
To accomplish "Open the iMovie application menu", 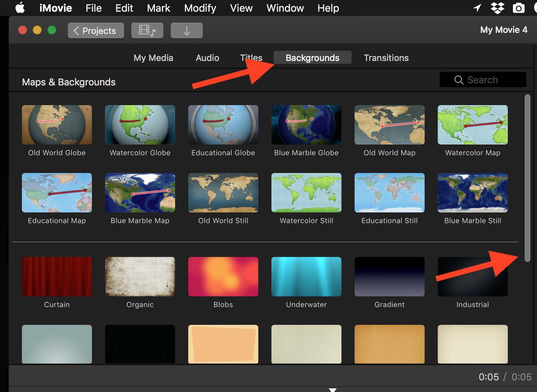I will (55, 8).
